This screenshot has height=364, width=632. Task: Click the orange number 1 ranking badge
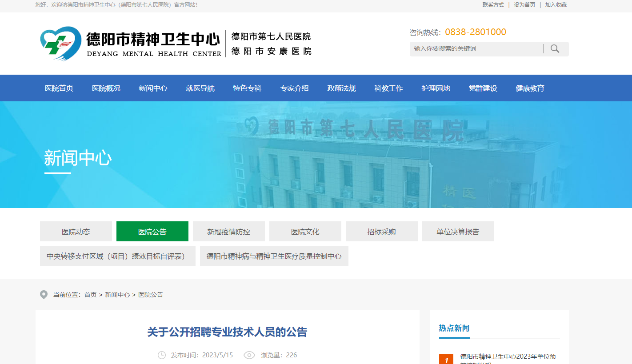point(446,360)
